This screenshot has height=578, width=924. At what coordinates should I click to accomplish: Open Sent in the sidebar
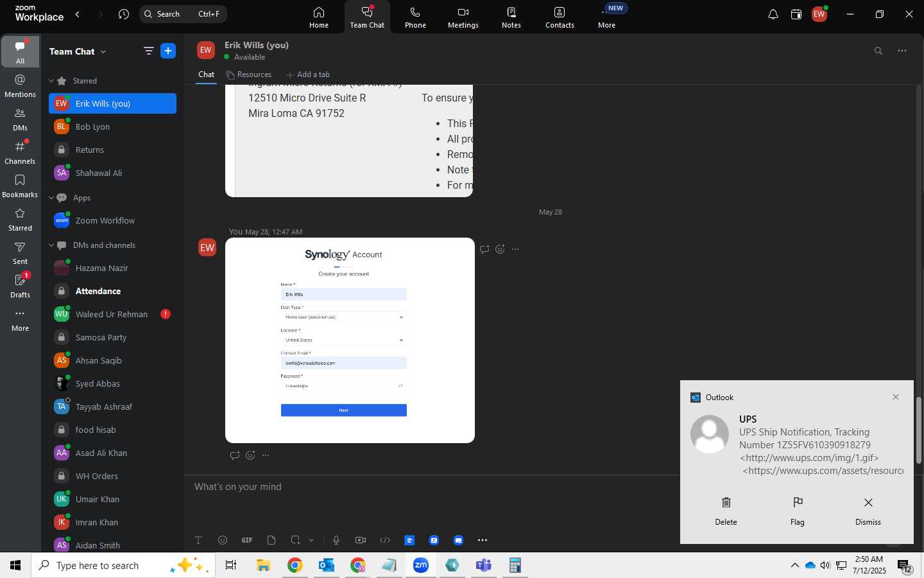[x=21, y=252]
